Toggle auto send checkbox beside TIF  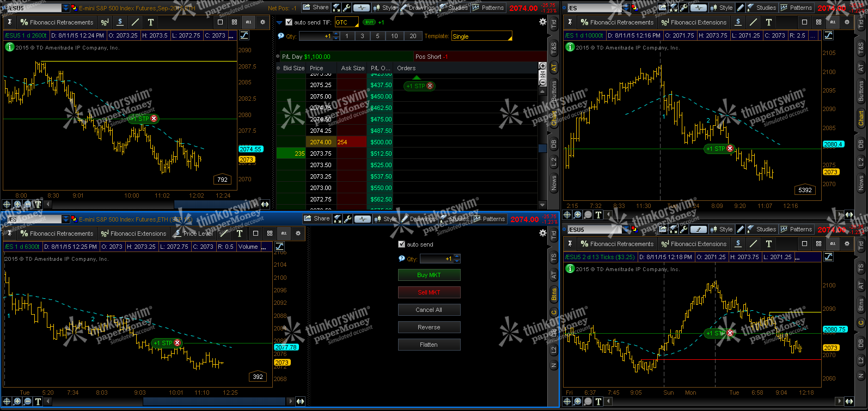point(289,22)
